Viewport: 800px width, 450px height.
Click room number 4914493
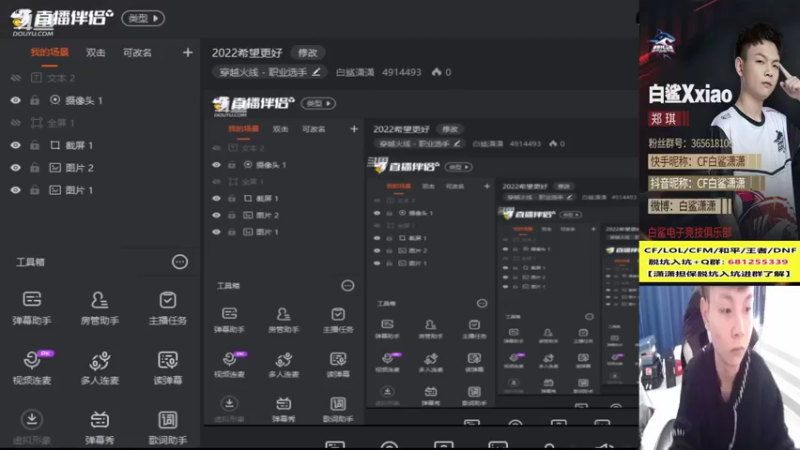[402, 72]
